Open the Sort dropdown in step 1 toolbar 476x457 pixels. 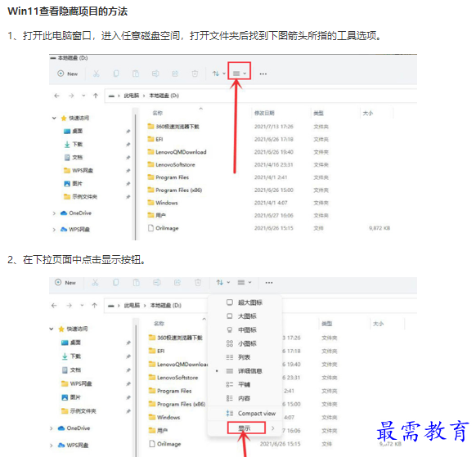pos(219,74)
